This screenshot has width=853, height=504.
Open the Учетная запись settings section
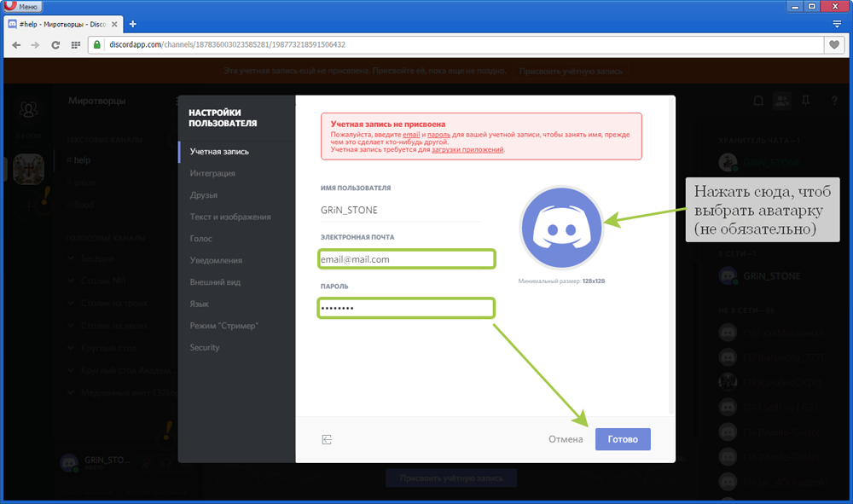coord(236,152)
